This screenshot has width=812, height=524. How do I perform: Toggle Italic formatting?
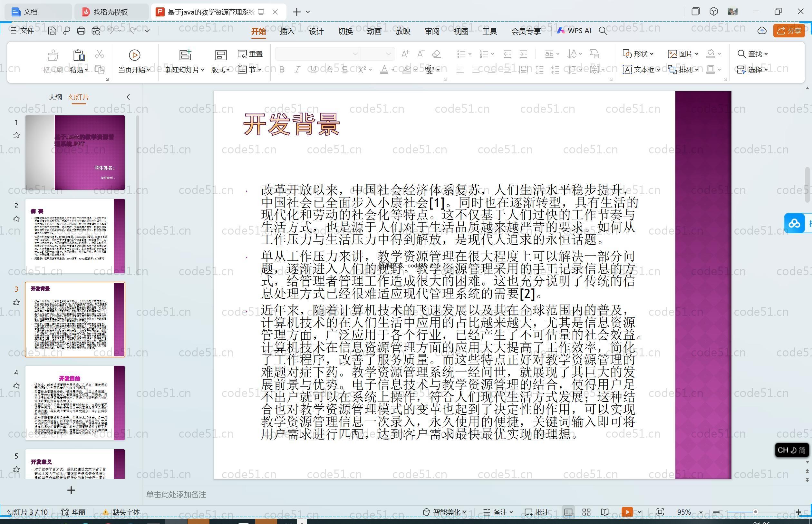[297, 70]
